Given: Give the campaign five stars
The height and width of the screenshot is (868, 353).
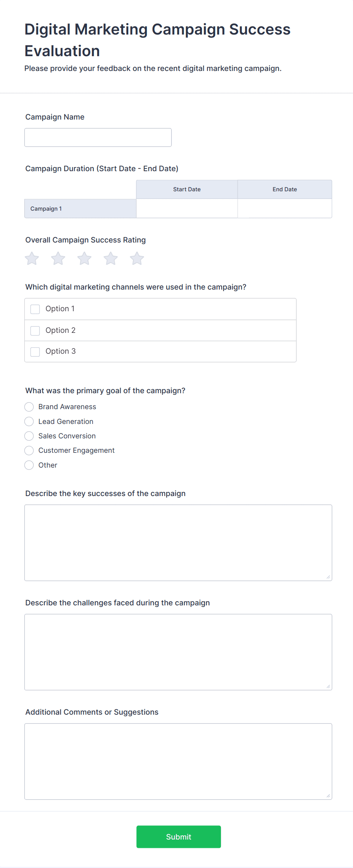Looking at the screenshot, I should click(x=137, y=258).
